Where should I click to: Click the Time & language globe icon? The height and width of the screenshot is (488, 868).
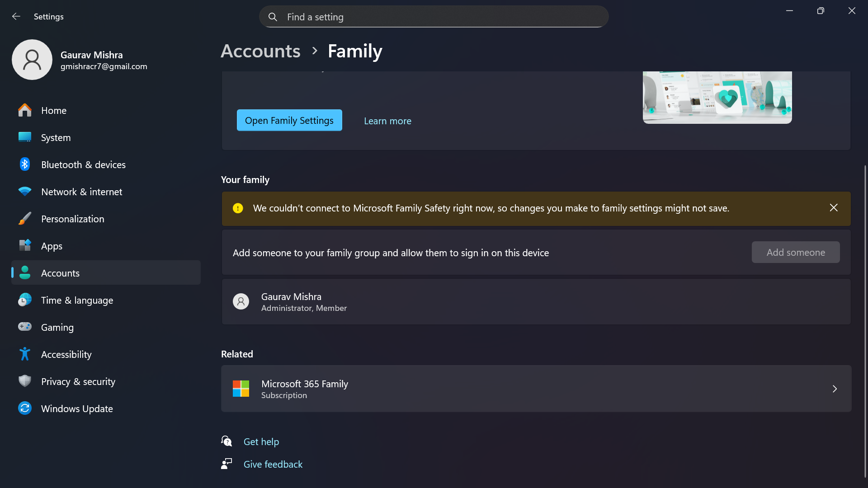[25, 300]
